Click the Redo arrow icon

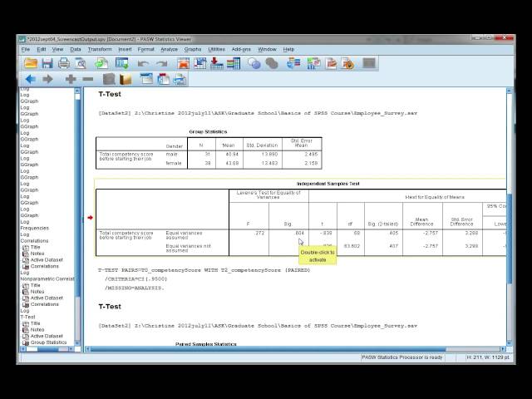tap(161, 63)
